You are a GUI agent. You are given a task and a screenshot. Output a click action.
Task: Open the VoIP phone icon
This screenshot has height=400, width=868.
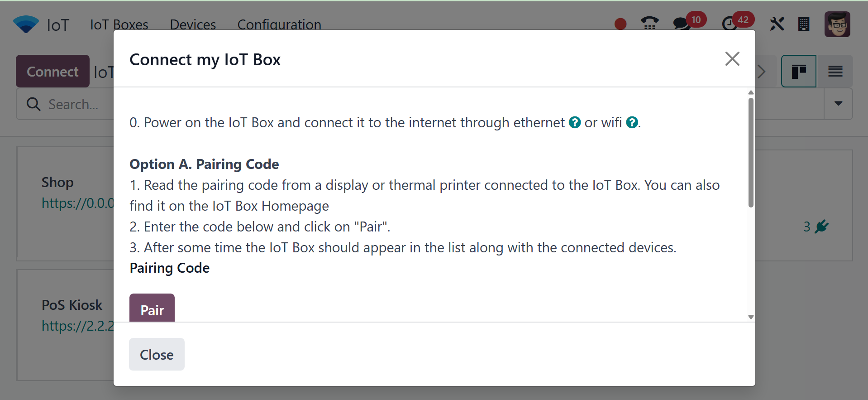649,23
